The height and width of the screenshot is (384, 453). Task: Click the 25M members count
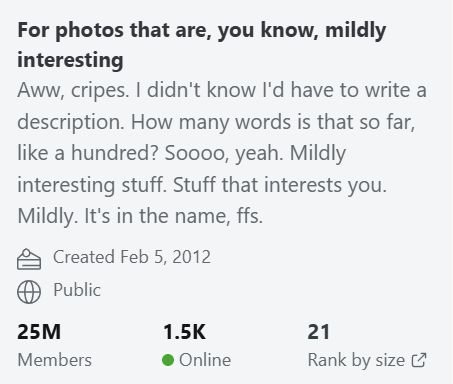coord(39,332)
